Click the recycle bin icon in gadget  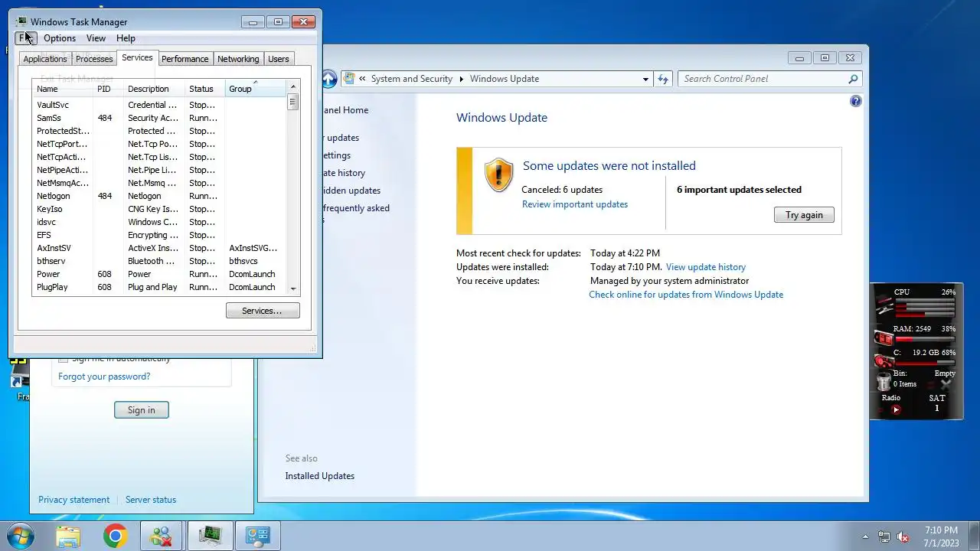(x=884, y=380)
